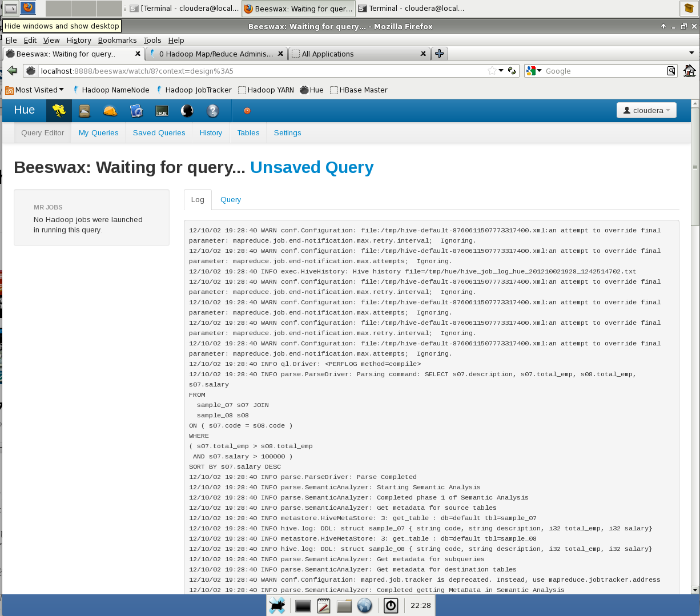Screen dimensions: 700x616
Task: Open the Tools menu
Action: pyautogui.click(x=152, y=40)
